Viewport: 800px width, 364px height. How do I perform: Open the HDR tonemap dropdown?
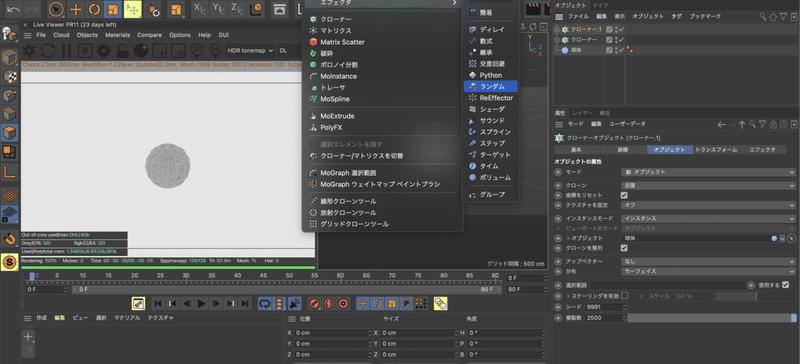251,51
